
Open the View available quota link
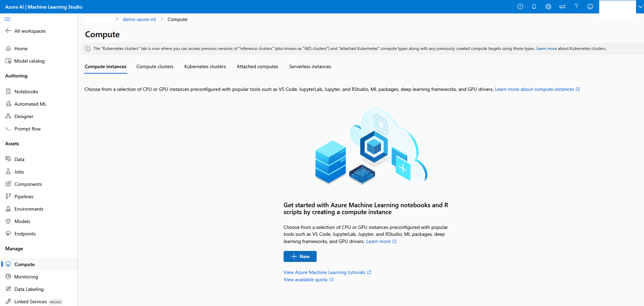click(x=308, y=279)
